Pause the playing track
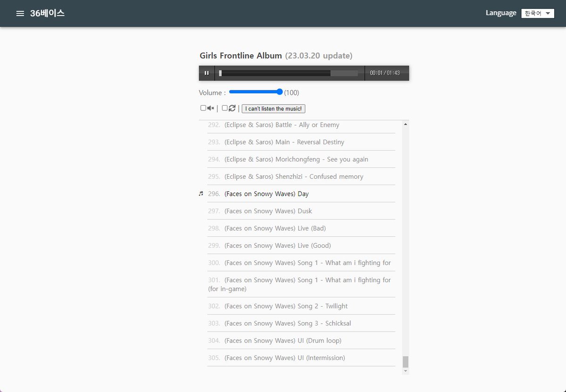The image size is (566, 392). [x=207, y=73]
